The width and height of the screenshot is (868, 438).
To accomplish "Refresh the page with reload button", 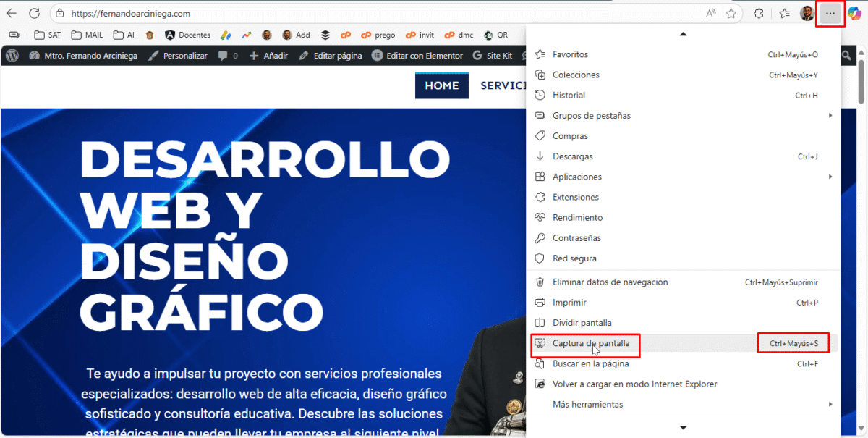I will [34, 14].
